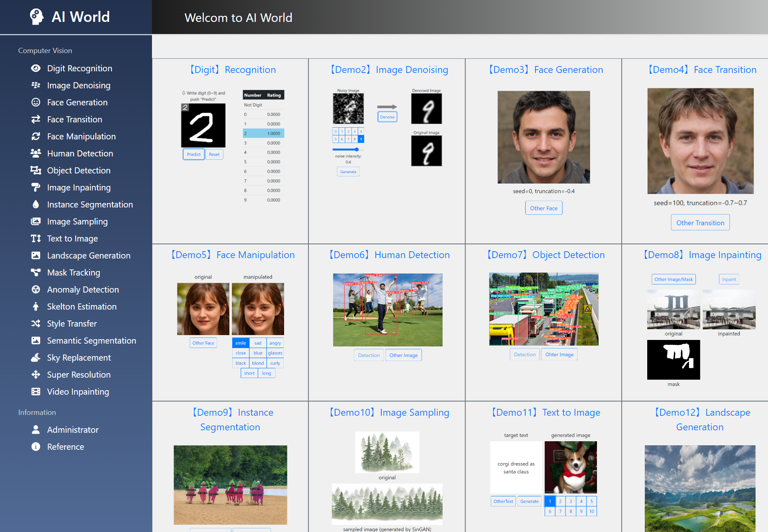The image size is (768, 532).
Task: Click the Reference info icon
Action: pyautogui.click(x=36, y=447)
